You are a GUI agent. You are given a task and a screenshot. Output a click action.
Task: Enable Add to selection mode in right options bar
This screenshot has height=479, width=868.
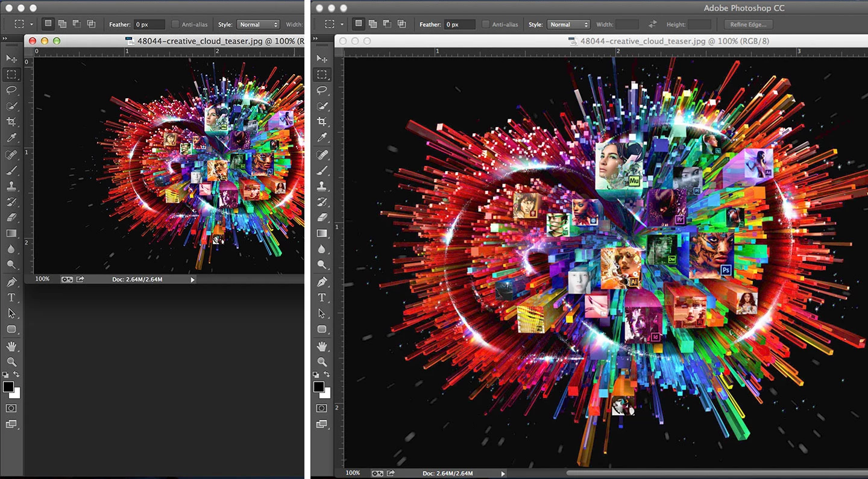tap(373, 24)
